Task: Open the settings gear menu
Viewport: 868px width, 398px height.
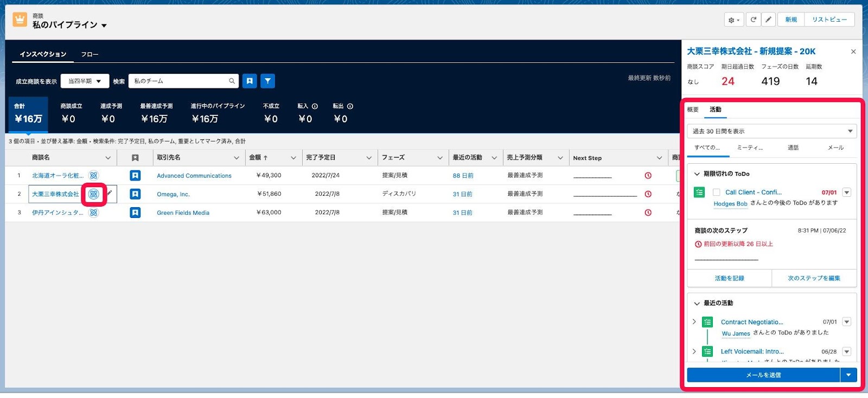Action: point(734,20)
